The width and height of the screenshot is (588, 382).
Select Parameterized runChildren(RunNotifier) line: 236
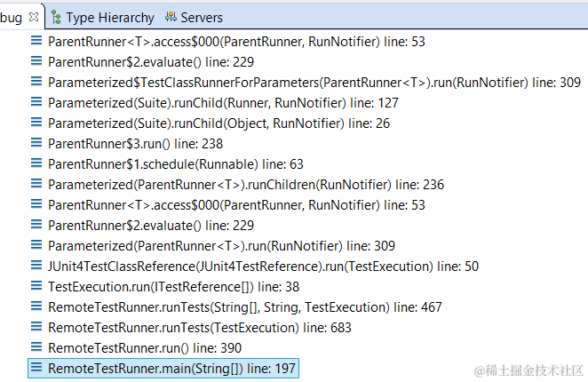[x=246, y=185]
